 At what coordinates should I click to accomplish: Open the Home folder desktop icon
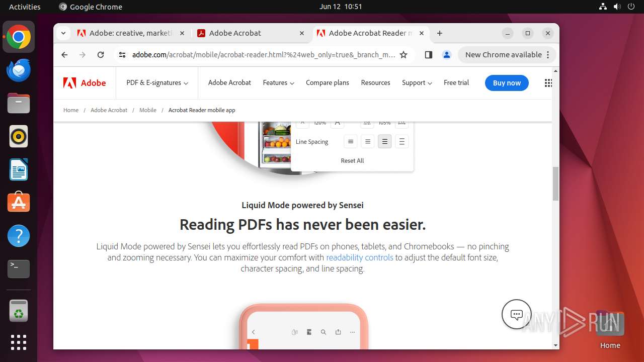pos(610,330)
